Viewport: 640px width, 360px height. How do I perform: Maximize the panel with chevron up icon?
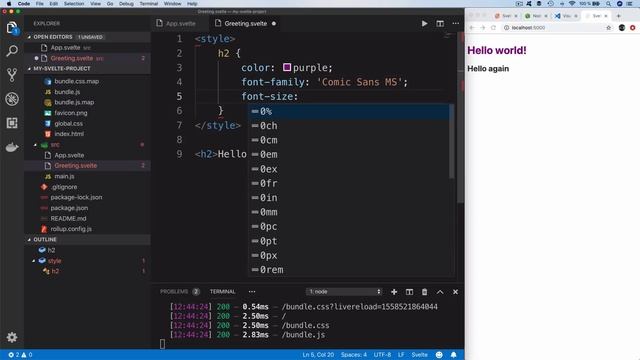[440, 292]
